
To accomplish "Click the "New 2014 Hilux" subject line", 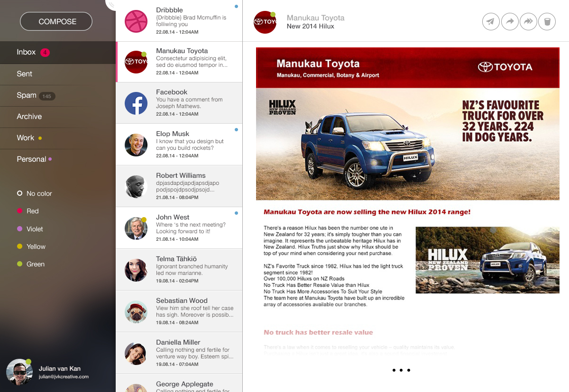I will coord(311,26).
